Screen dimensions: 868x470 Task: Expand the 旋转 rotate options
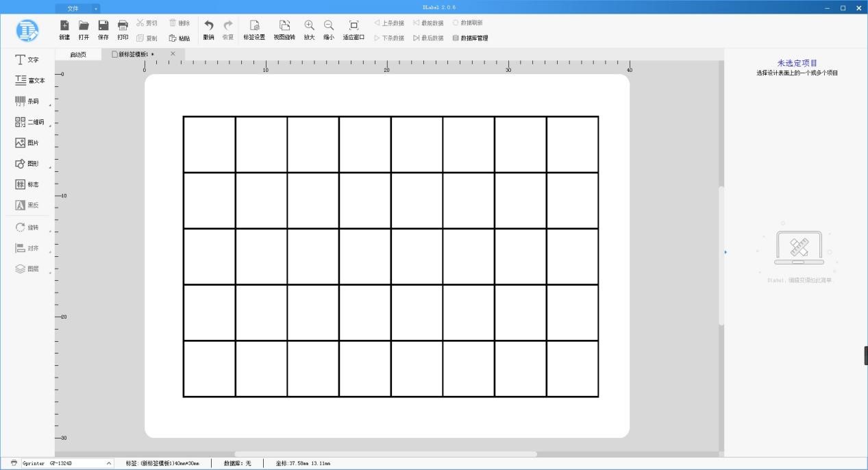pos(50,231)
